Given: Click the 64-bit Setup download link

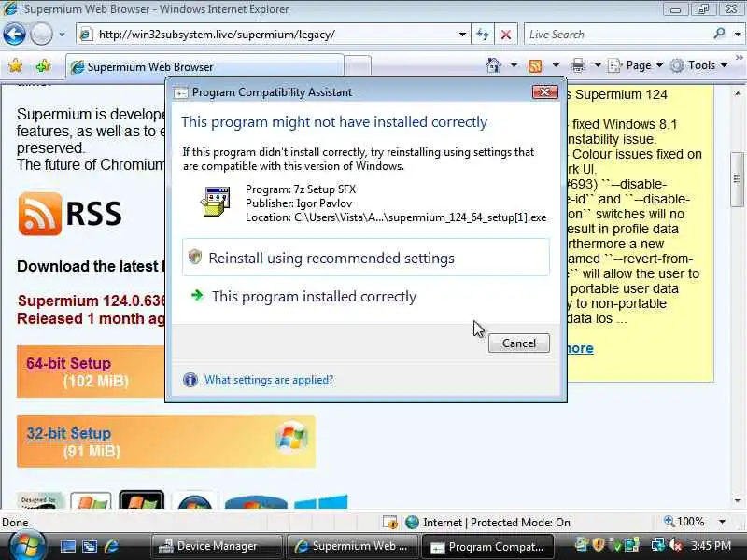Looking at the screenshot, I should (68, 363).
